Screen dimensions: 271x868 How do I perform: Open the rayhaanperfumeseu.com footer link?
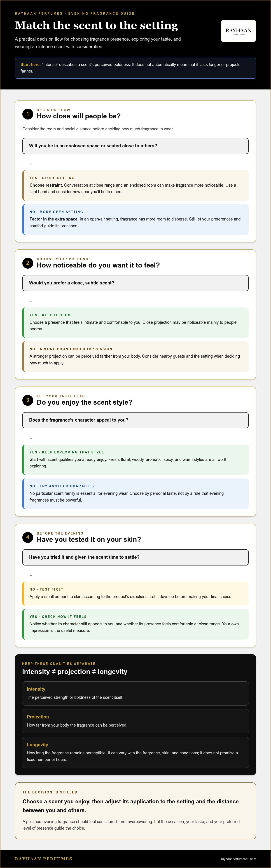tap(238, 859)
